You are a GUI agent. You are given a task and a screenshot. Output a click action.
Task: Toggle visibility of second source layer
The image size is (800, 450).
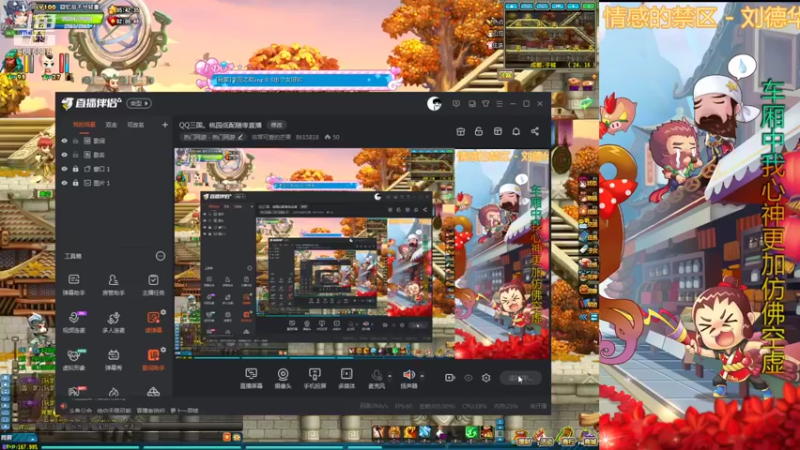click(x=64, y=155)
